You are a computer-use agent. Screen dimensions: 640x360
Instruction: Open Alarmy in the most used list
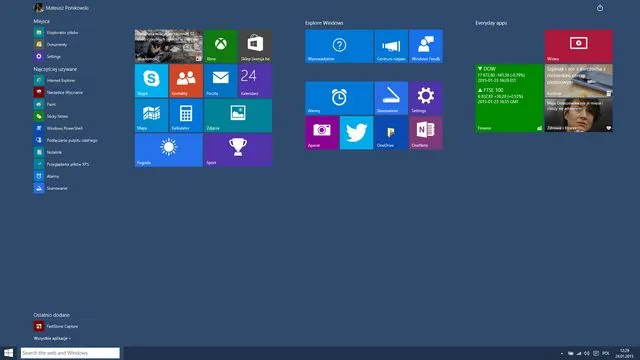47,176
